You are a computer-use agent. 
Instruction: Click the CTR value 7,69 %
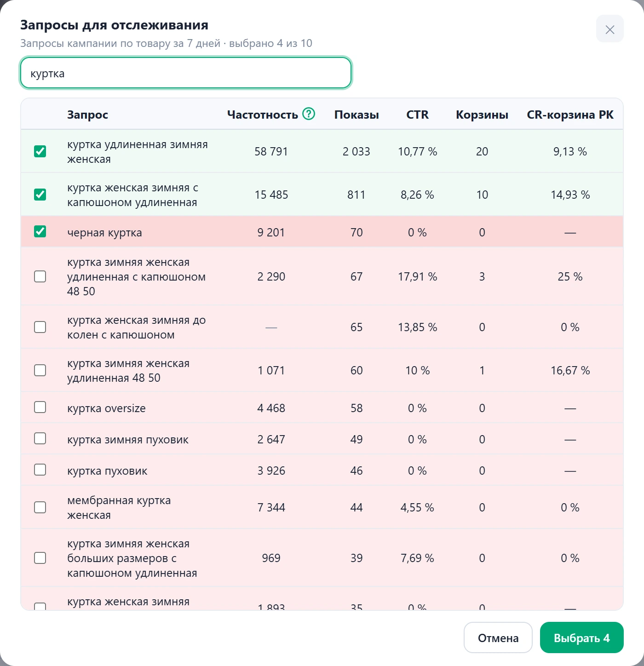(x=418, y=558)
